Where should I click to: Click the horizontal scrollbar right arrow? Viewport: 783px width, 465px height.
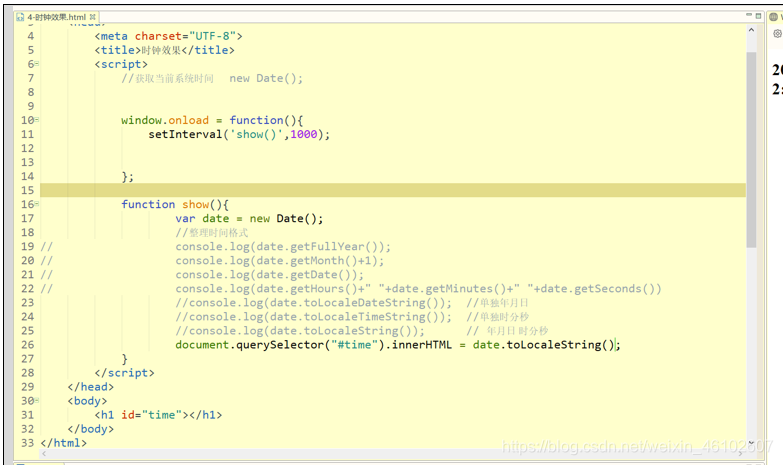(x=741, y=454)
